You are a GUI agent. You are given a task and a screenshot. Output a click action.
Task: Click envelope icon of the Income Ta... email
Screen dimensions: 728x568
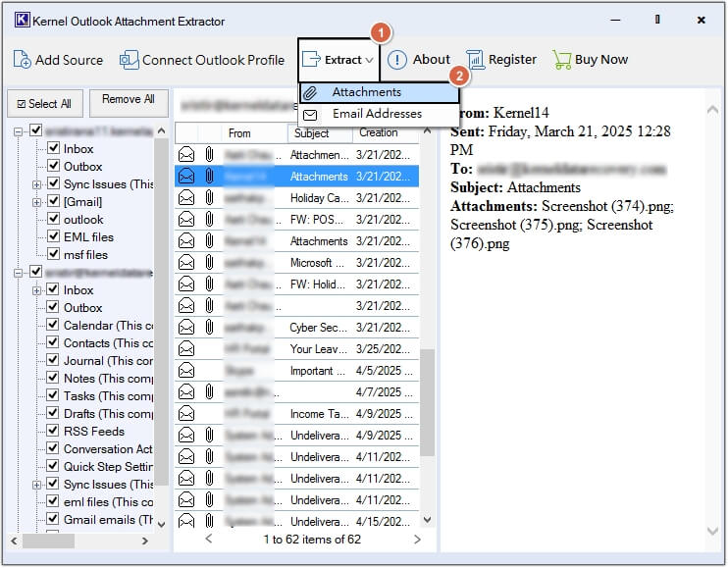(x=186, y=413)
